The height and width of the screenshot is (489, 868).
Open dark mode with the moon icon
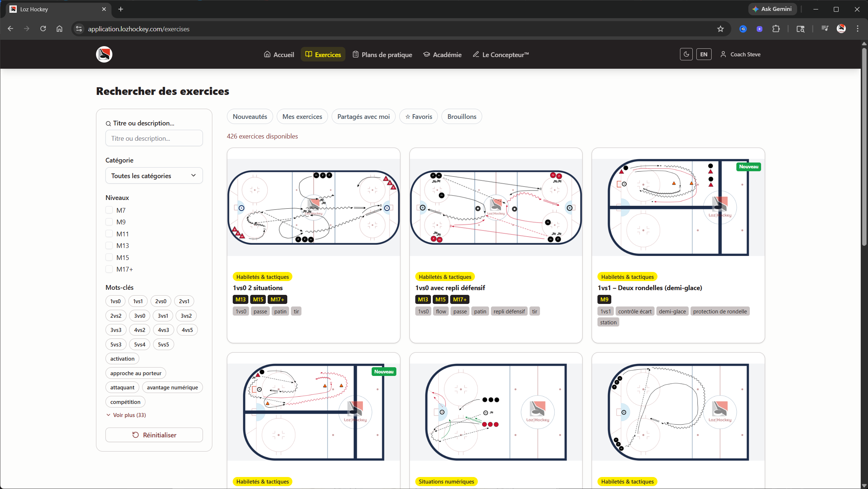click(x=687, y=54)
